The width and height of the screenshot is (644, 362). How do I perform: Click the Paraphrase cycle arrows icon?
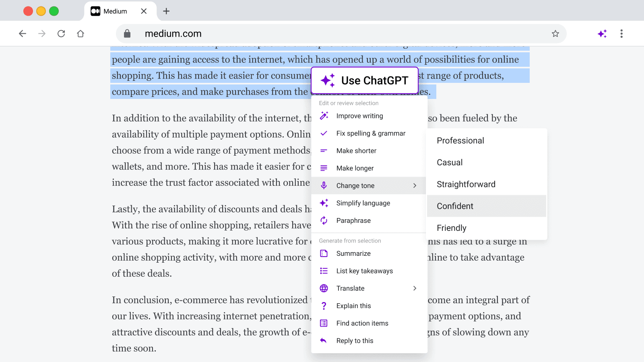tap(324, 220)
